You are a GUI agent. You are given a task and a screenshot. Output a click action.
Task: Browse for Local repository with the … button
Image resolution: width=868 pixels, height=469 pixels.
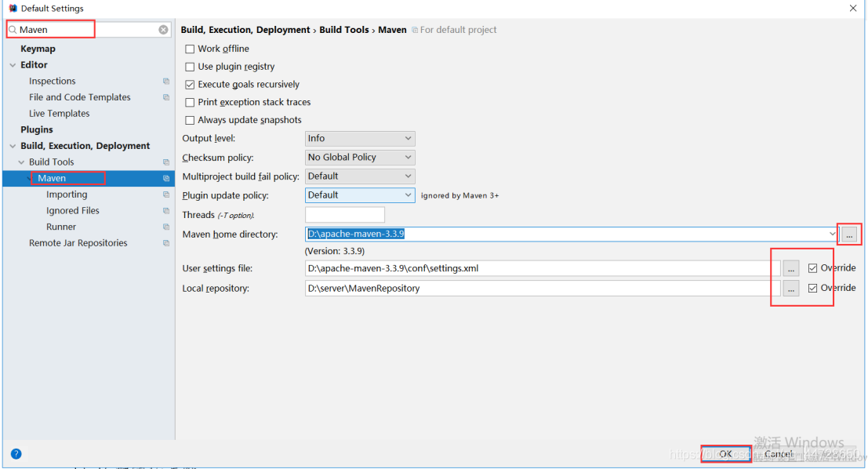pyautogui.click(x=791, y=289)
